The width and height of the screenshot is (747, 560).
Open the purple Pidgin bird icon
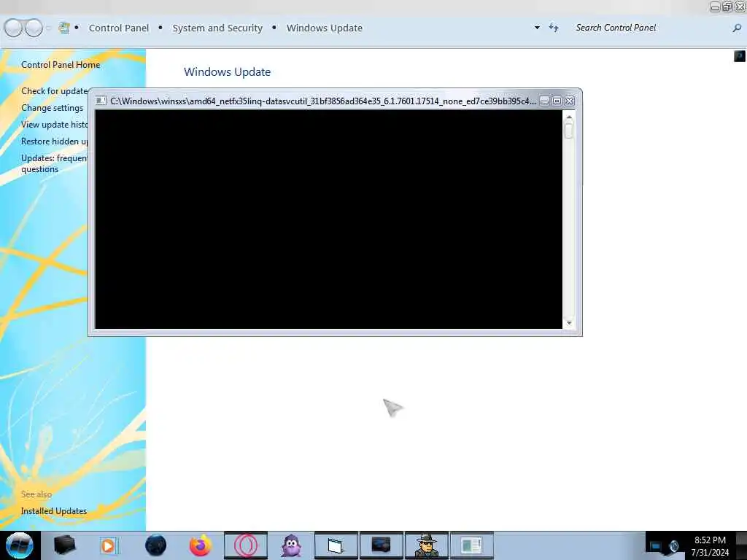pyautogui.click(x=291, y=545)
